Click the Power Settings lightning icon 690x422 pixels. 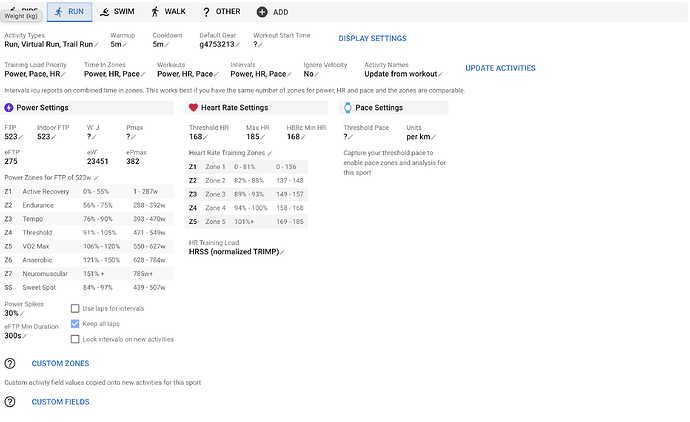click(x=9, y=107)
